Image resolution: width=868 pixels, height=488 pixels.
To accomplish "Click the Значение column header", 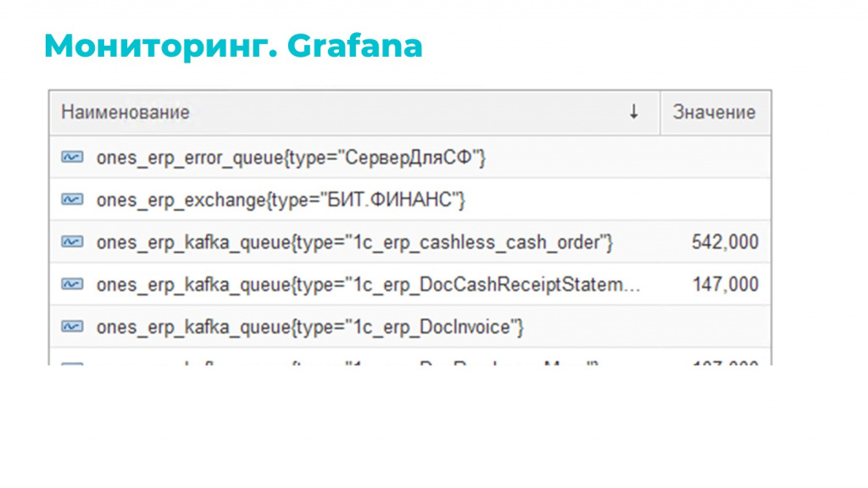I will (x=715, y=113).
